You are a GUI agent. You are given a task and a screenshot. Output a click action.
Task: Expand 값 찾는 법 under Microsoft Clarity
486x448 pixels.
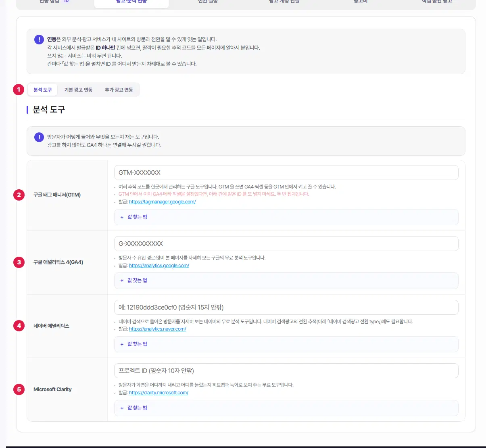286,408
